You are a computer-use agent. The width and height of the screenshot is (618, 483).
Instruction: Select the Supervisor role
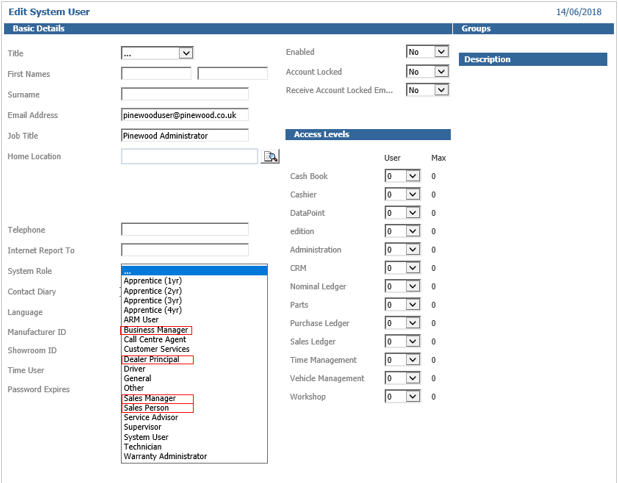pyautogui.click(x=194, y=427)
